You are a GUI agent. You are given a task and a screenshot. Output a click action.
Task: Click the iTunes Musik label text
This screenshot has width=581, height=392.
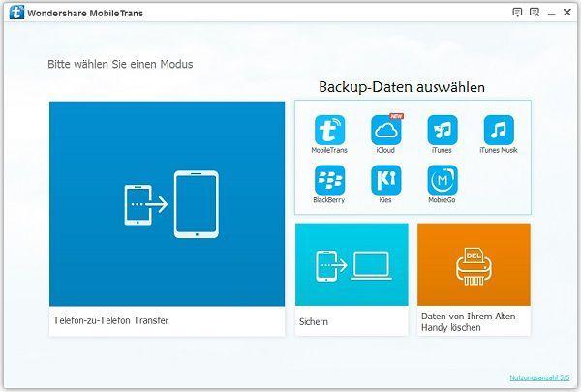pyautogui.click(x=499, y=150)
